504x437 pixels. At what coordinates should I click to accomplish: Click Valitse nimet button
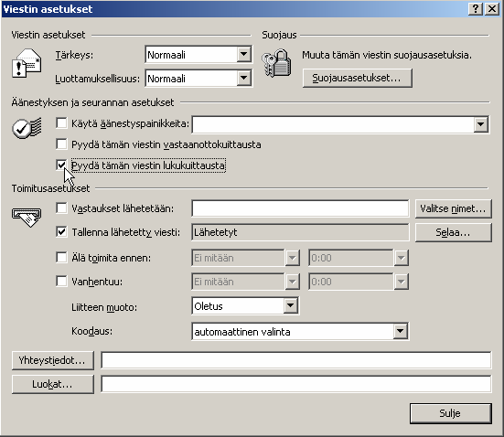pyautogui.click(x=453, y=208)
